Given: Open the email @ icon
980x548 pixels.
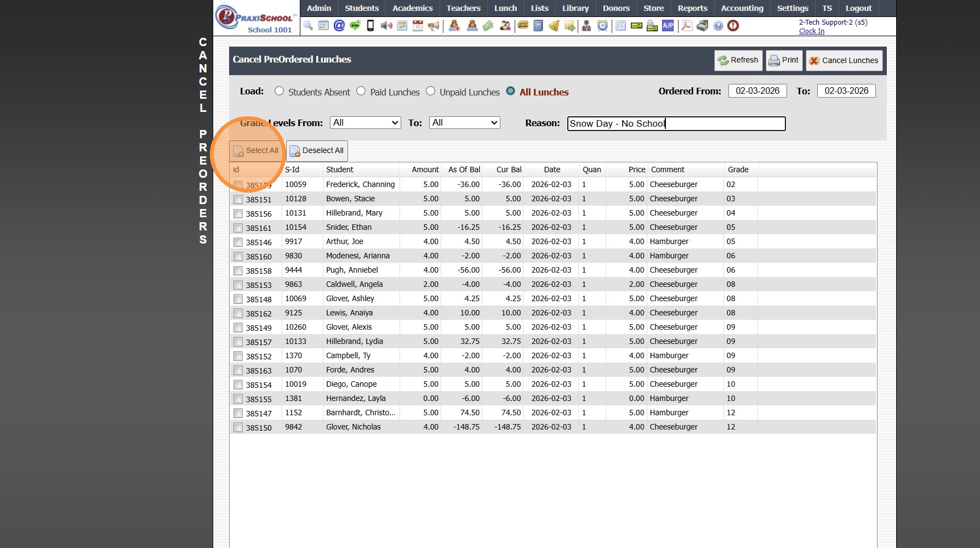Looking at the screenshot, I should click(x=339, y=26).
